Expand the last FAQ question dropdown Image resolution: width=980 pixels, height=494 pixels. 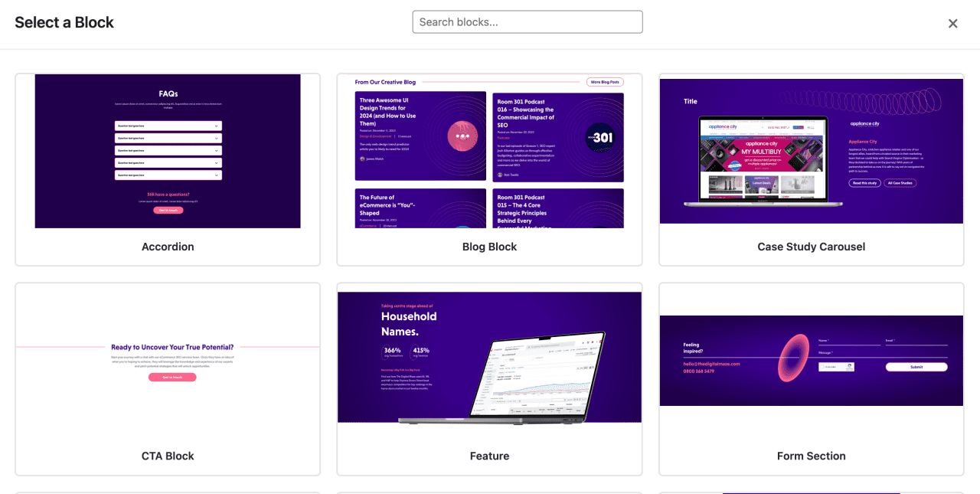(168, 175)
